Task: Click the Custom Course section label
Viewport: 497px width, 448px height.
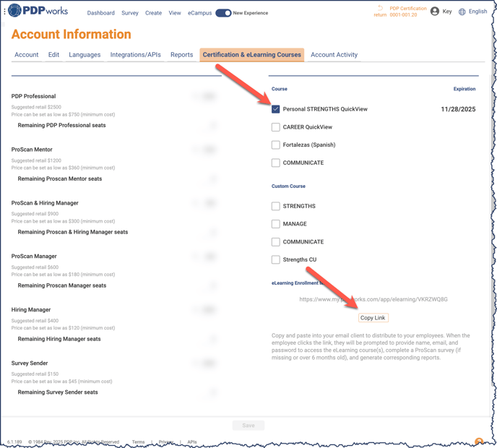Action: pos(288,186)
